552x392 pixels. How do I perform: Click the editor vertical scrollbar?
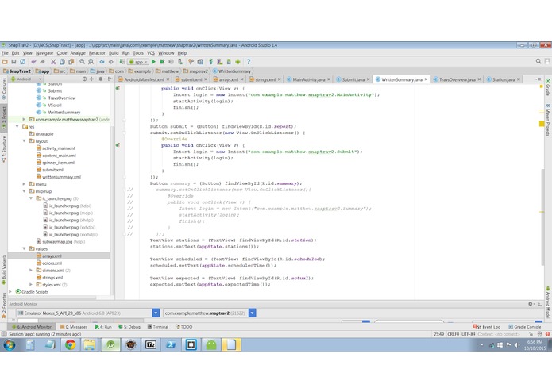coord(542,216)
